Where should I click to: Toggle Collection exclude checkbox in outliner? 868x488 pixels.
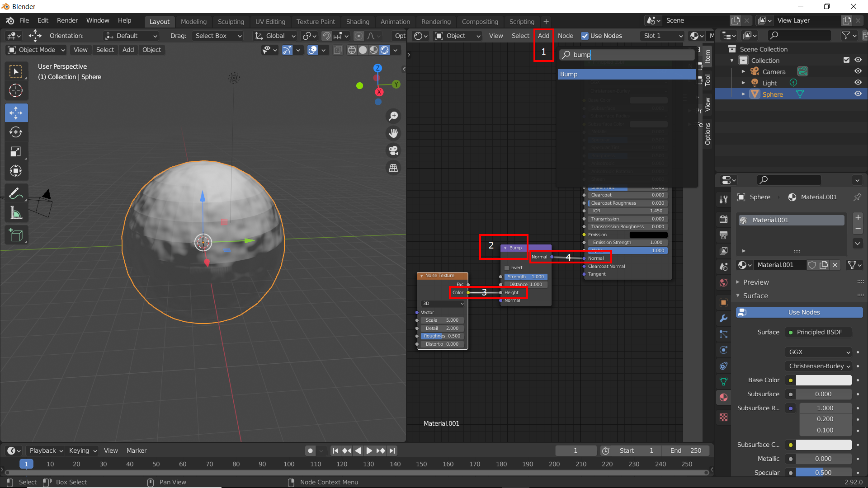846,60
